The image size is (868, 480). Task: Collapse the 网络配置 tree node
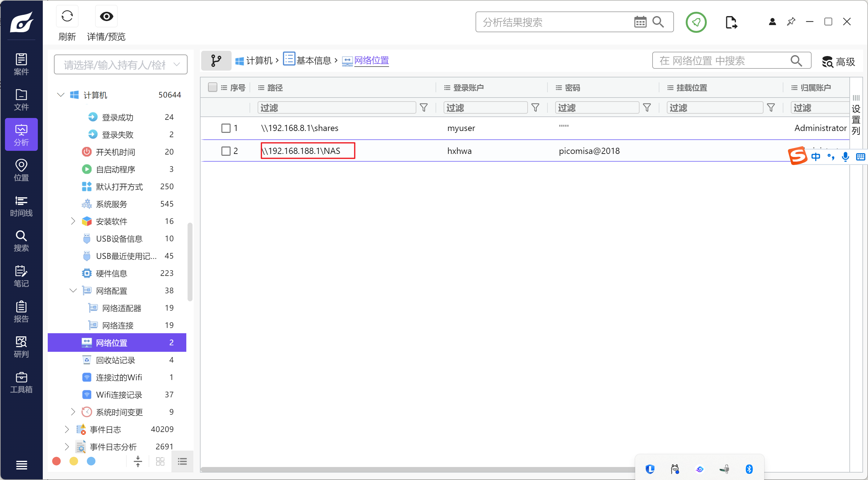point(73,290)
